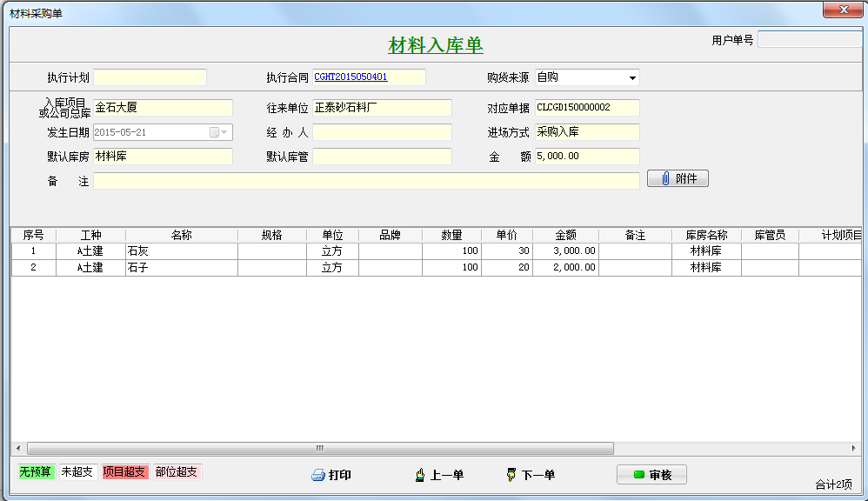Click the 经办人 input field
Image resolution: width=868 pixels, height=501 pixels.
pos(382,132)
